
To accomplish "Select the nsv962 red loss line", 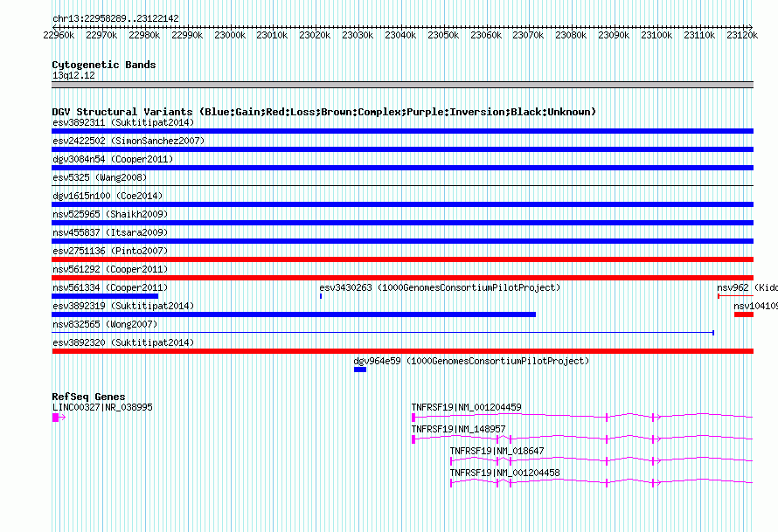I will pyautogui.click(x=735, y=296).
